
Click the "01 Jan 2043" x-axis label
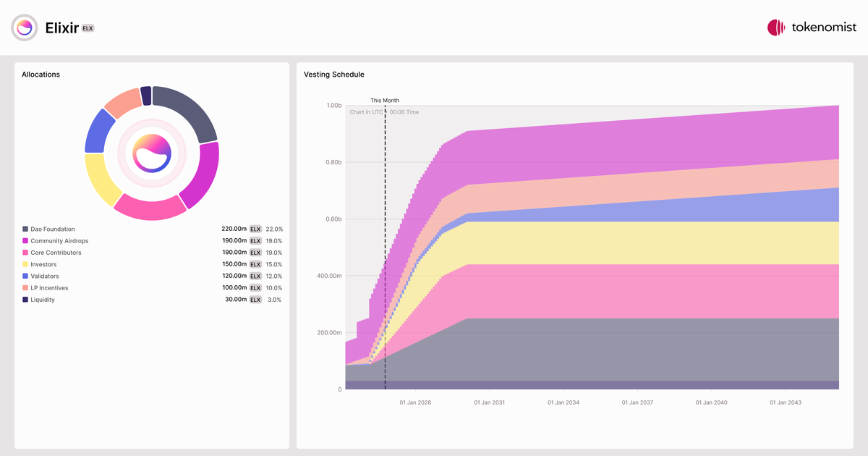786,402
